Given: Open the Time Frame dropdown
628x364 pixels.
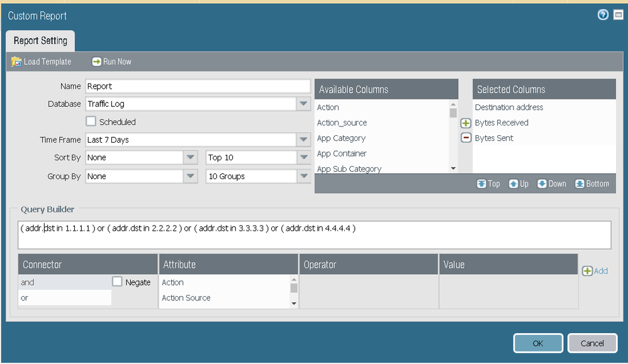Looking at the screenshot, I should 303,140.
